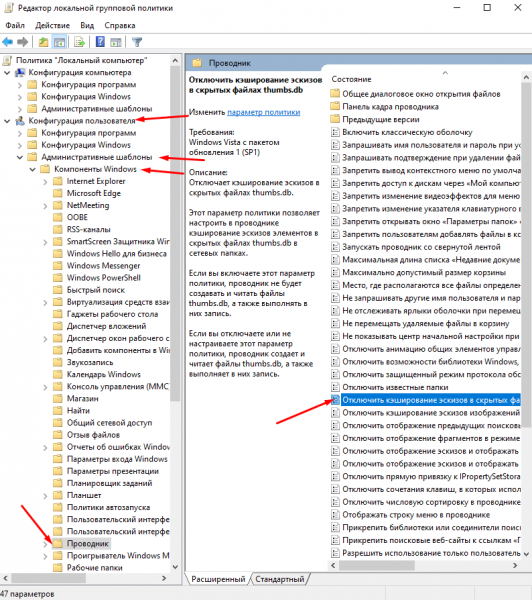Screen dimensions: 532x600
Task: Click policy icon of 'Запускать проводник со свернутой лентой'
Action: (335, 247)
